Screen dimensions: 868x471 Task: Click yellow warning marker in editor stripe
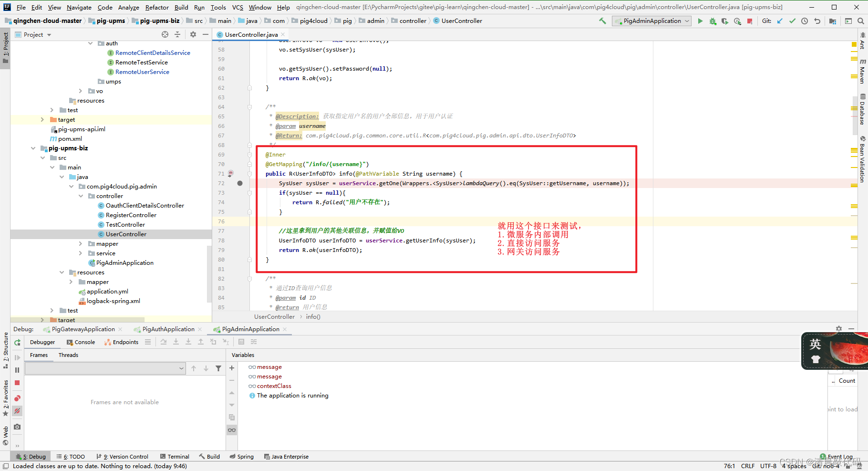[854, 44]
